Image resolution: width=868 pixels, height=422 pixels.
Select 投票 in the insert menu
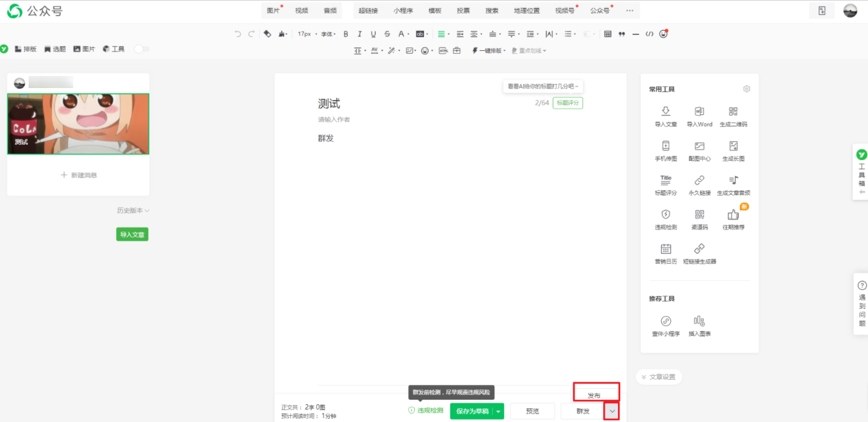click(x=463, y=11)
